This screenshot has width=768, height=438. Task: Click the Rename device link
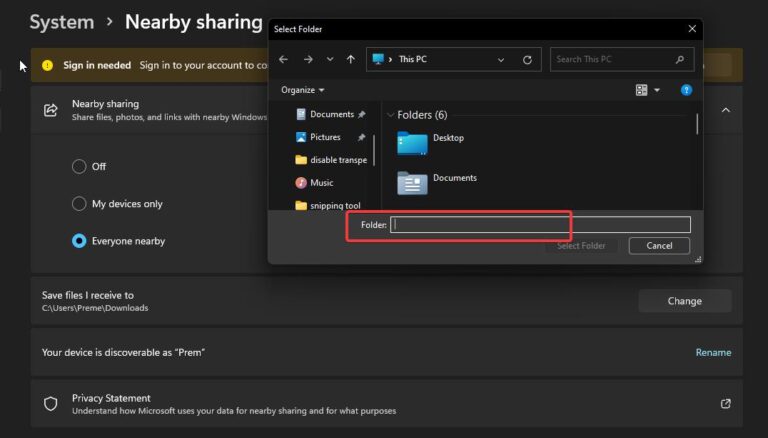[713, 352]
